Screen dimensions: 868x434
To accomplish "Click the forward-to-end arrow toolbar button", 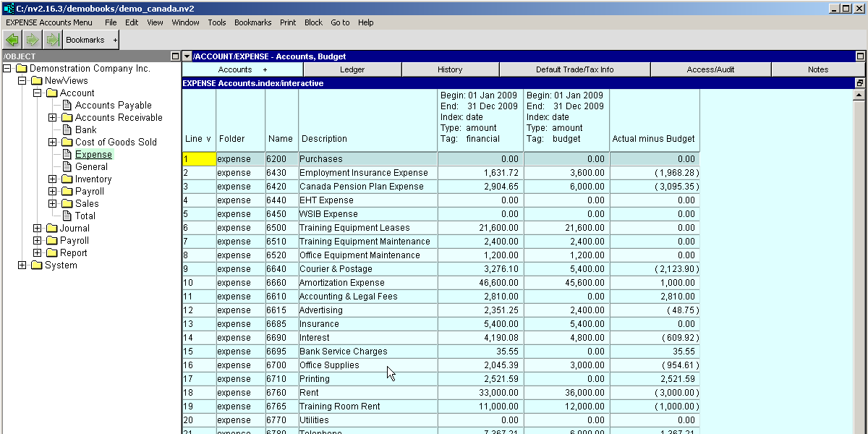I will (x=51, y=40).
